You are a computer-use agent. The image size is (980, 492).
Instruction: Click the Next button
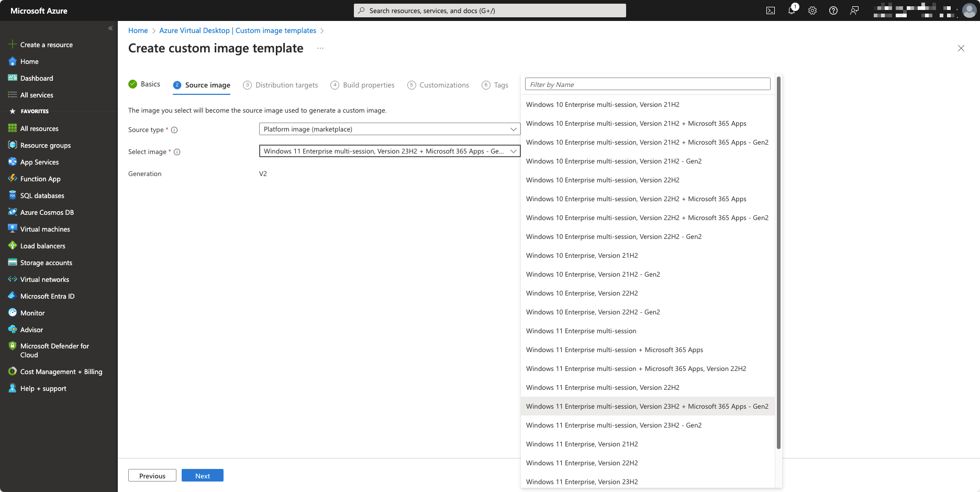tap(203, 475)
